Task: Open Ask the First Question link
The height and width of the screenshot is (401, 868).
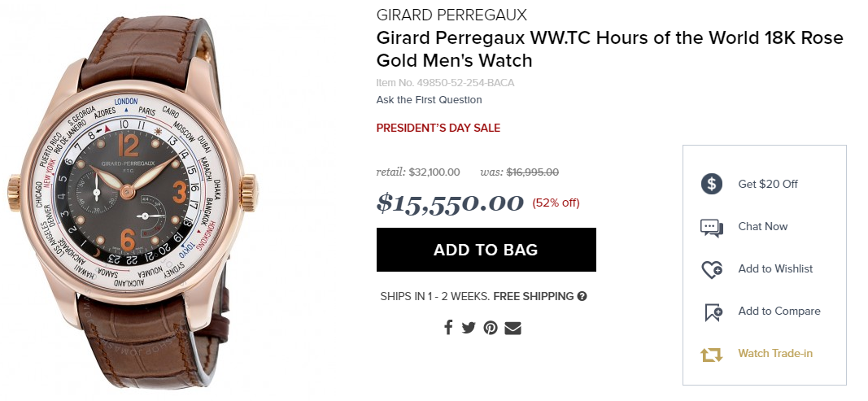Action: 429,100
